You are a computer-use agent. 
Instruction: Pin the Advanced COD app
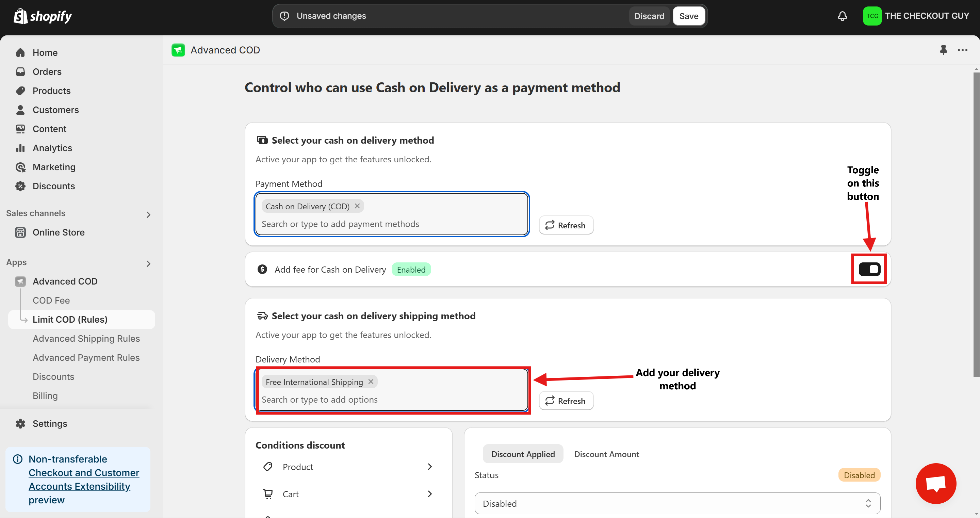click(x=943, y=50)
